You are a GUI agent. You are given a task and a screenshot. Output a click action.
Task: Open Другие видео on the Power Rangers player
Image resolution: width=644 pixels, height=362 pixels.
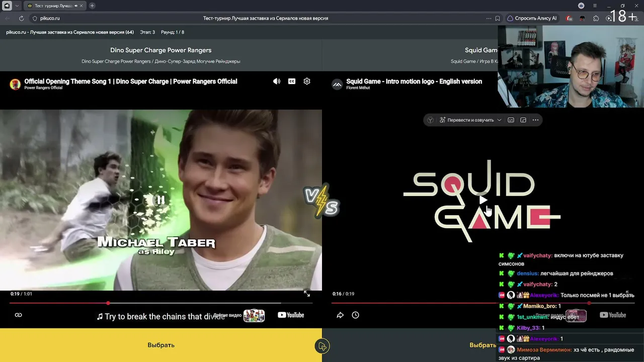pos(239,315)
